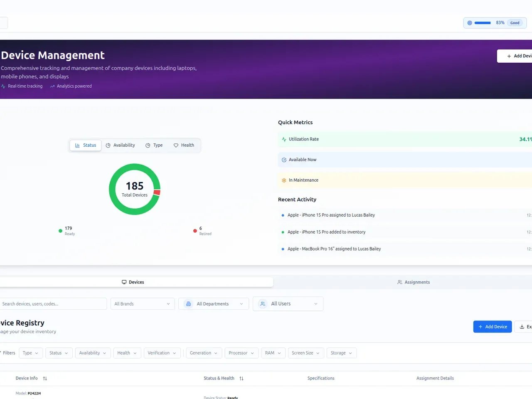Click the check-circle icon beside Available Now

pyautogui.click(x=284, y=160)
